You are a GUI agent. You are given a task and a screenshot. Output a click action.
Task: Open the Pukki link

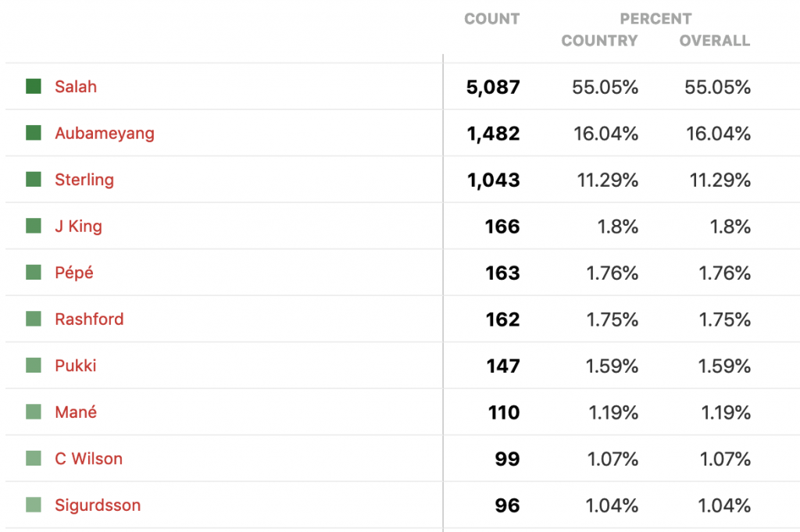76,365
